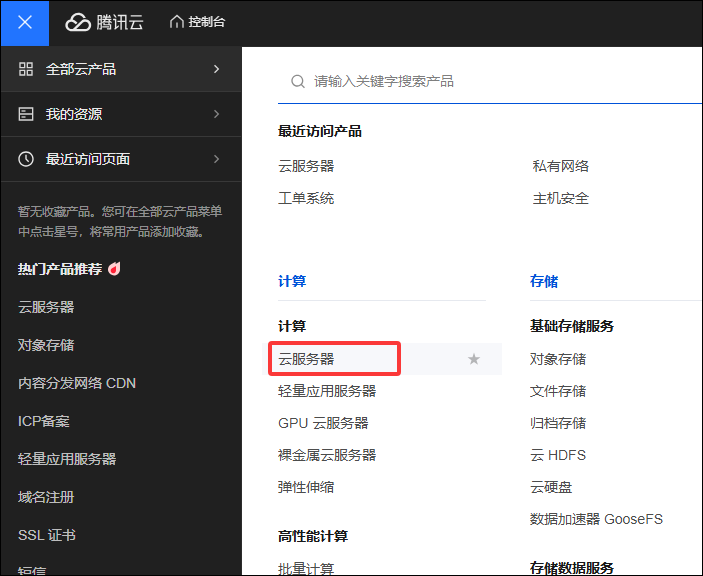The image size is (703, 576).
Task: Open the console home icon
Action: (x=177, y=22)
